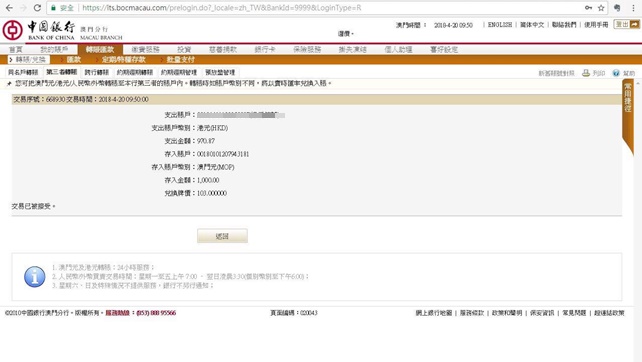Switch to the 預放盤管理 tab
Viewport: 642px width, 362px height.
(220, 72)
